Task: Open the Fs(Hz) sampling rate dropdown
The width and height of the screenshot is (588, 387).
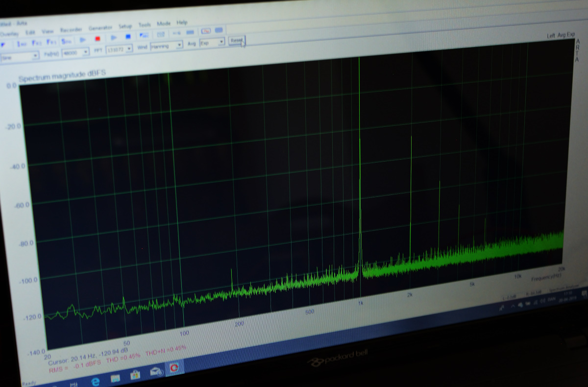Action: (x=75, y=52)
